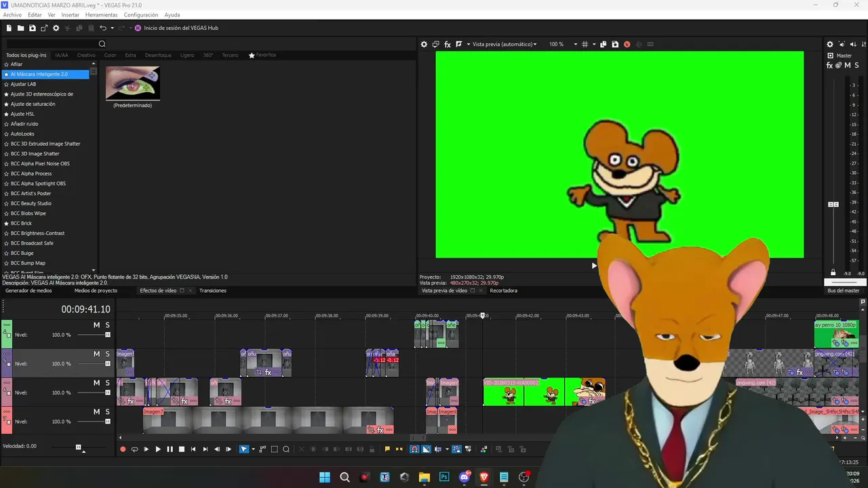Go to start of the project
Screen dimensions: 868x488
193,449
